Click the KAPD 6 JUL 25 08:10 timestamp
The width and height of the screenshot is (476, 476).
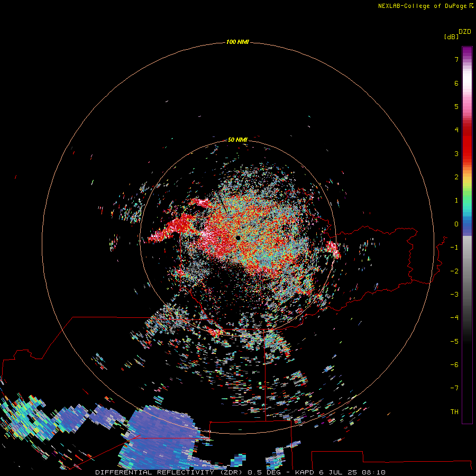pos(340,472)
